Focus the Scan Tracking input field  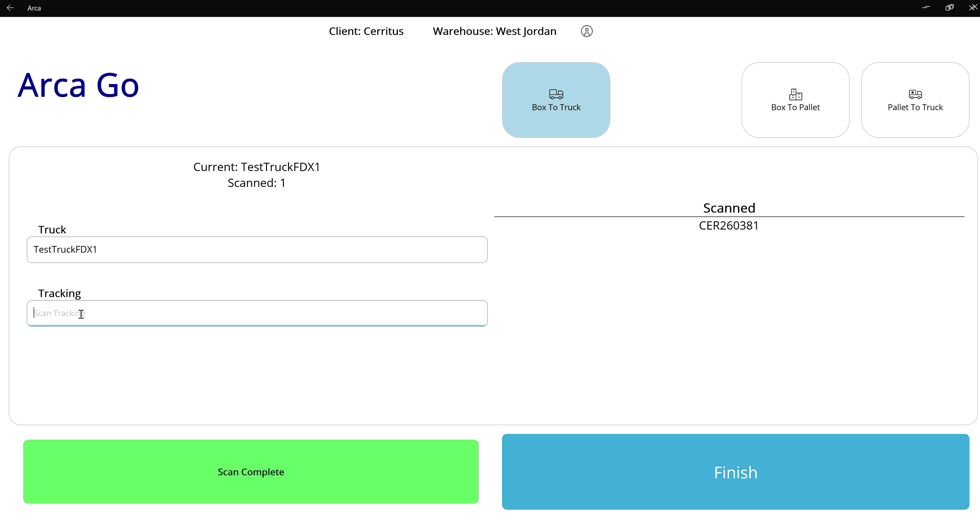tap(257, 313)
